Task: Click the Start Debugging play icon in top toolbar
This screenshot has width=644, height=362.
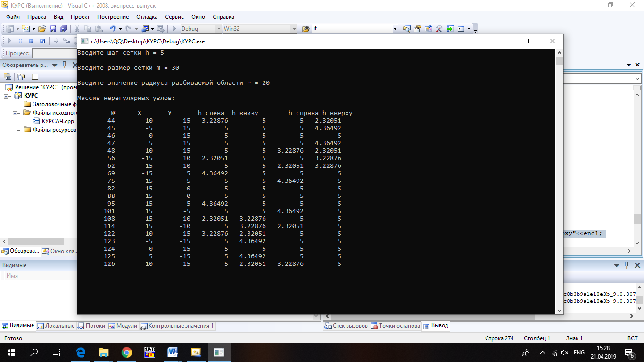Action: (174, 29)
